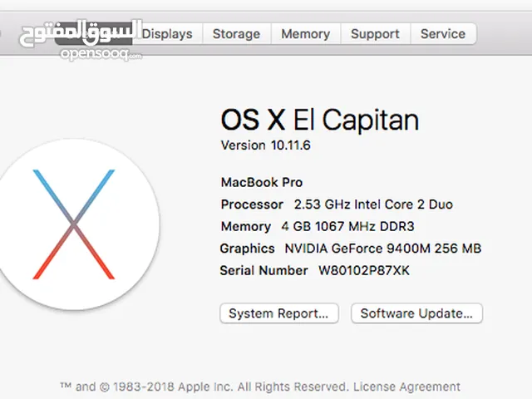Launch Software Update

[x=416, y=313]
